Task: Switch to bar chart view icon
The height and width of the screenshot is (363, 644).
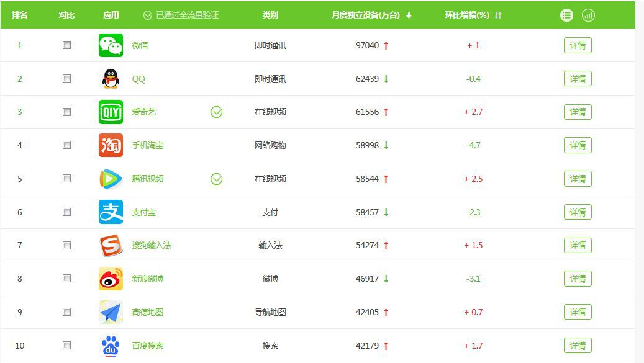Action: pos(588,15)
